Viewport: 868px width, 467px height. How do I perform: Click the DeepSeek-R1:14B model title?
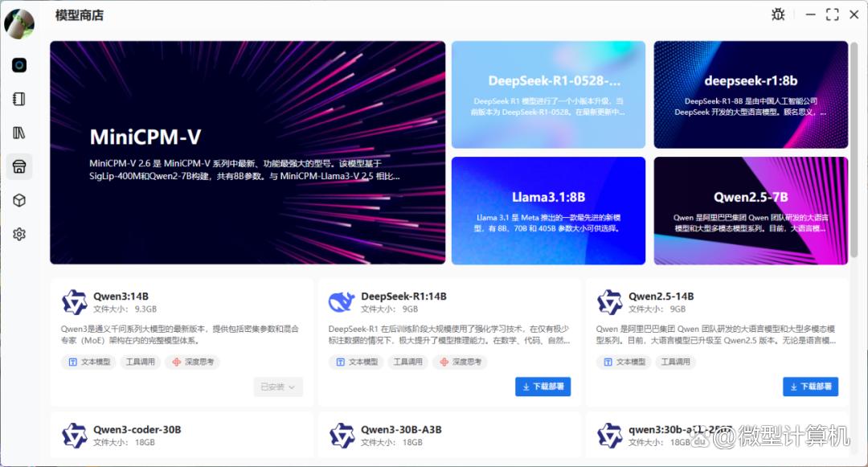pos(403,297)
